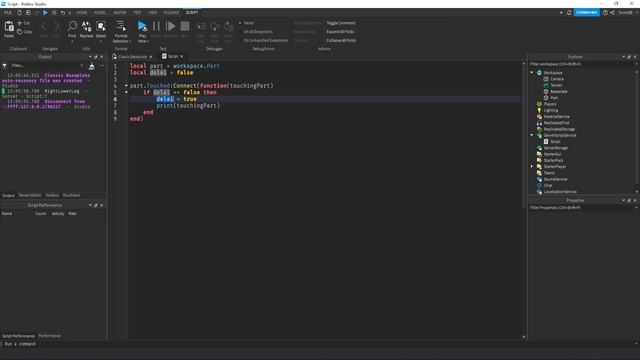Select SoundService in Explorer
The height and width of the screenshot is (360, 640).
click(x=555, y=179)
